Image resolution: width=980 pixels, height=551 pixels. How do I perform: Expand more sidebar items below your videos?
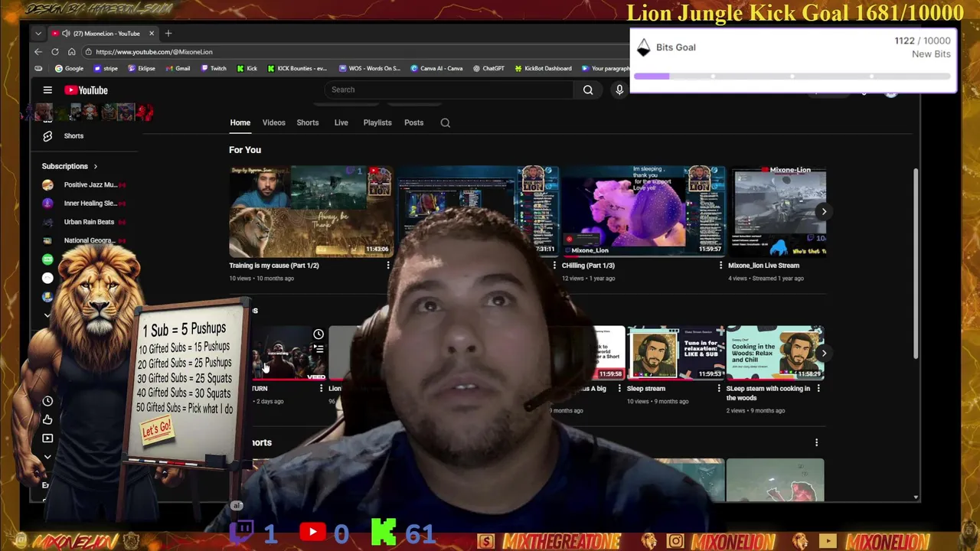coord(47,457)
